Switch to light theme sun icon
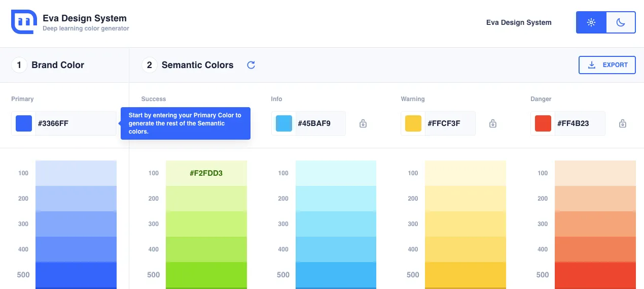644x289 pixels. [x=591, y=22]
